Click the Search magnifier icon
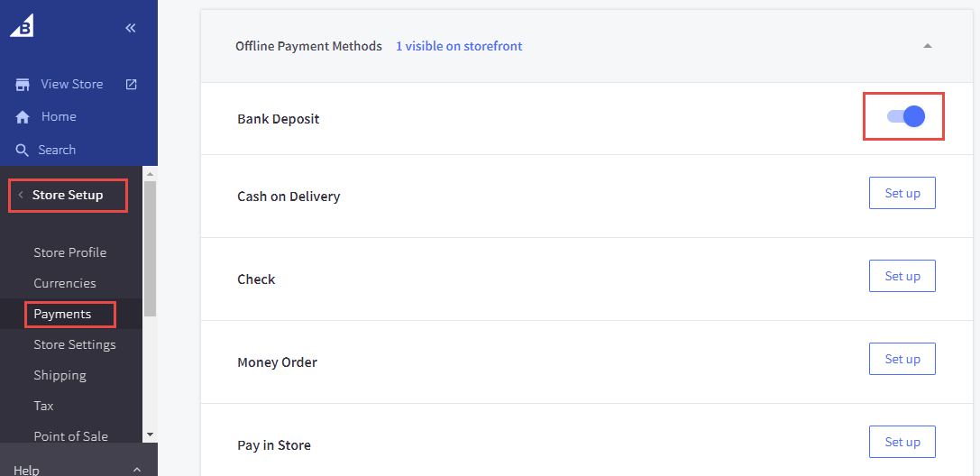The image size is (980, 476). [x=23, y=151]
